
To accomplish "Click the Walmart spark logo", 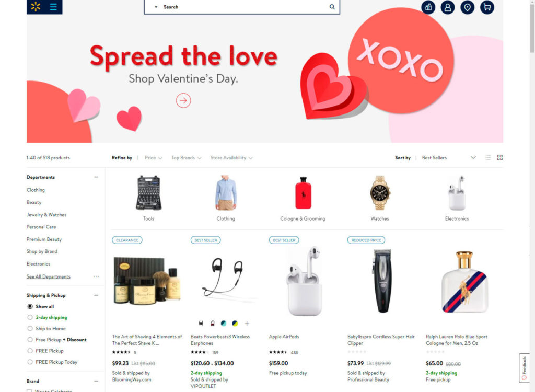I will 36,6.
